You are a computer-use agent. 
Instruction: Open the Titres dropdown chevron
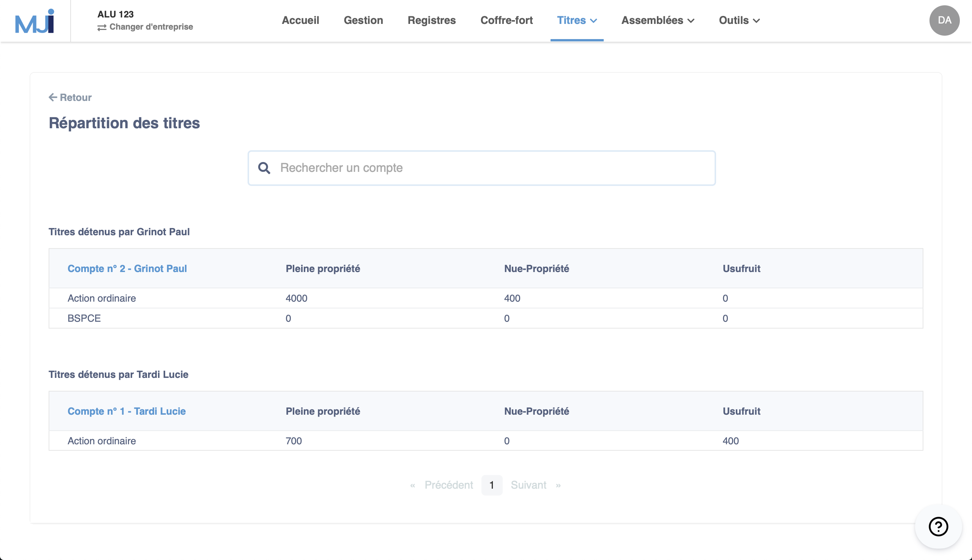tap(594, 21)
